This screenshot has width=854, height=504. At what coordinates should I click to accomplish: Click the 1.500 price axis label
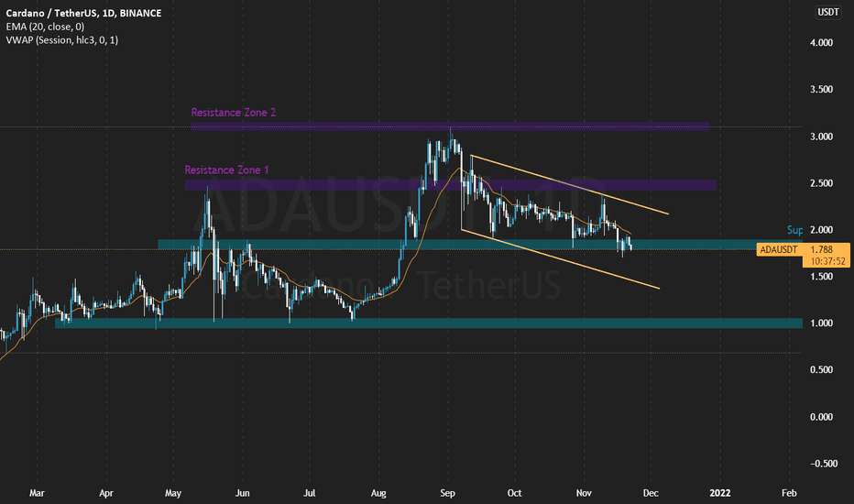click(x=821, y=277)
